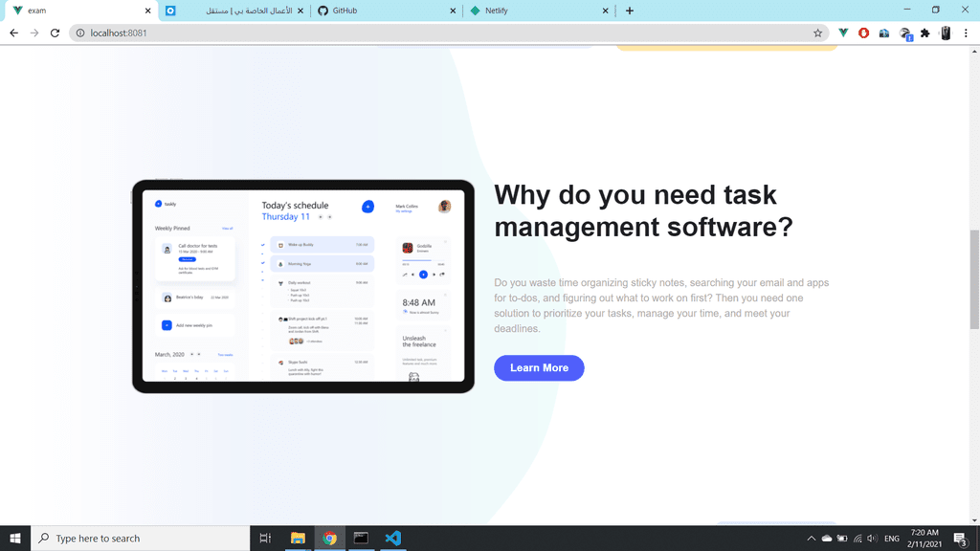
Task: Click the tablet app mockup image
Action: coord(303,287)
